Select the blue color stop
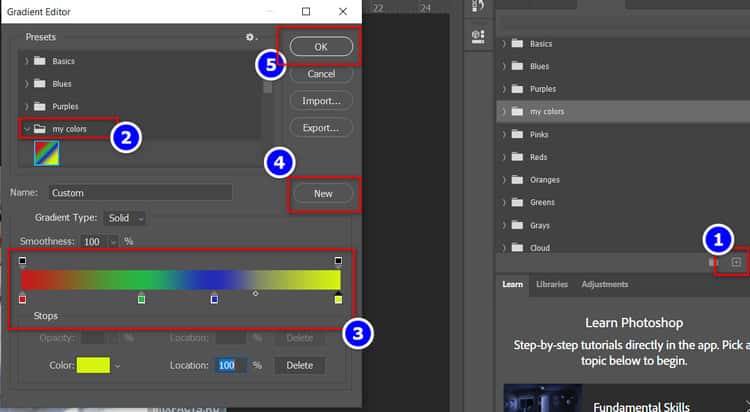The height and width of the screenshot is (412, 750). 214,299
